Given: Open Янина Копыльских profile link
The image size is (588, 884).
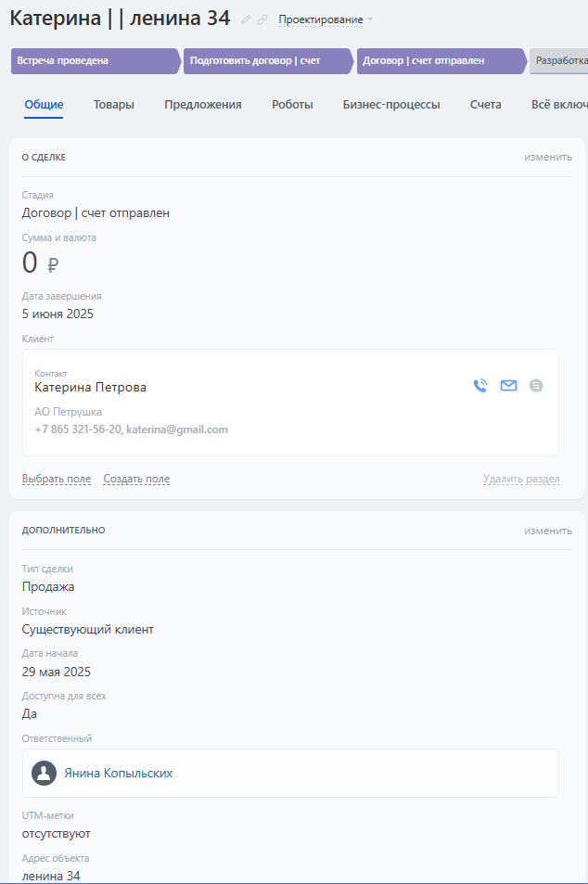Looking at the screenshot, I should tap(119, 773).
